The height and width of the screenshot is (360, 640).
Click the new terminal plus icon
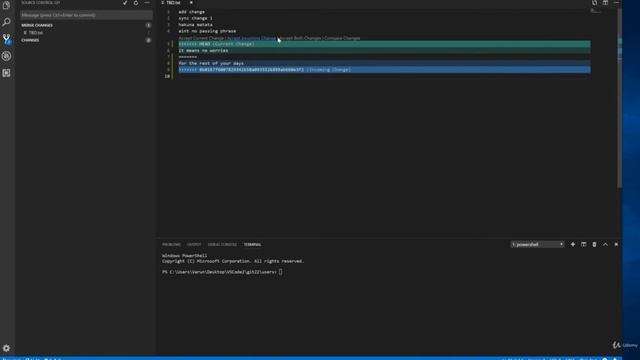(573, 244)
